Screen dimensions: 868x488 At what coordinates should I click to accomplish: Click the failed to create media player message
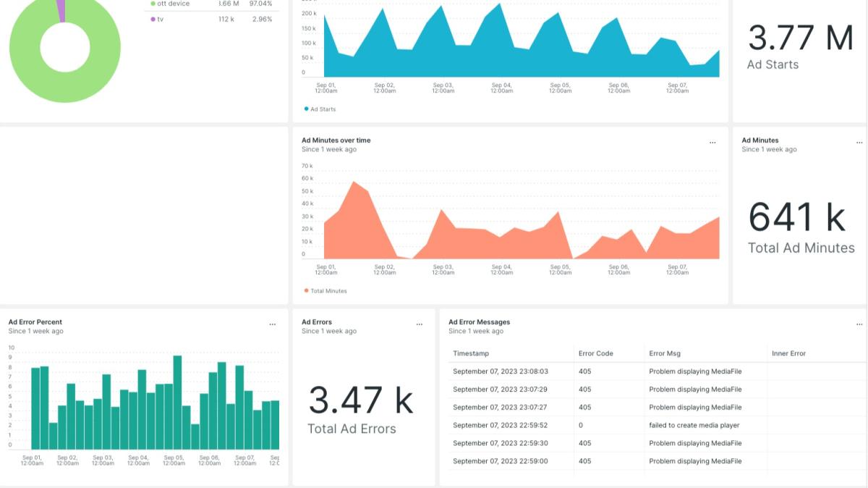point(694,426)
